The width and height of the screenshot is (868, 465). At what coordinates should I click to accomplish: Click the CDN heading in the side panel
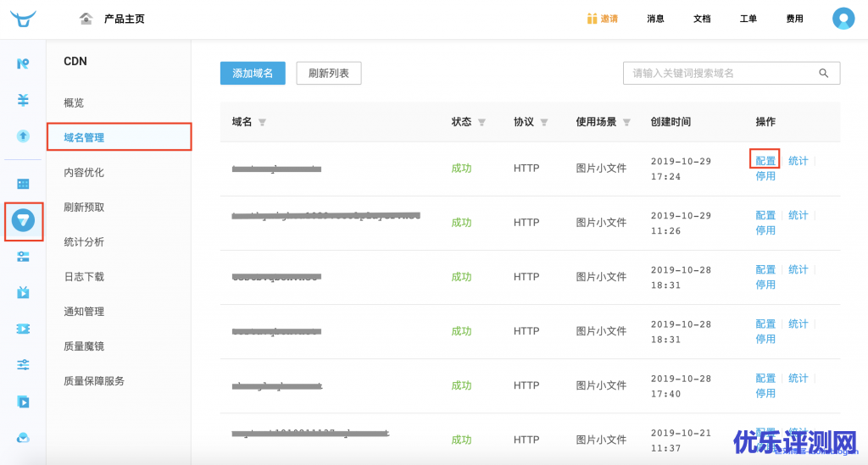coord(75,61)
